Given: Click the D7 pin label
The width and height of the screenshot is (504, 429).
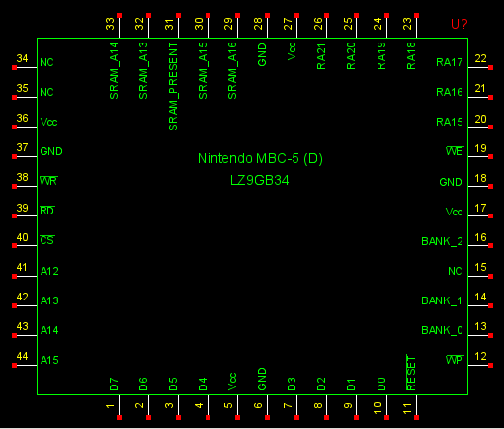Looking at the screenshot, I should pyautogui.click(x=114, y=385).
